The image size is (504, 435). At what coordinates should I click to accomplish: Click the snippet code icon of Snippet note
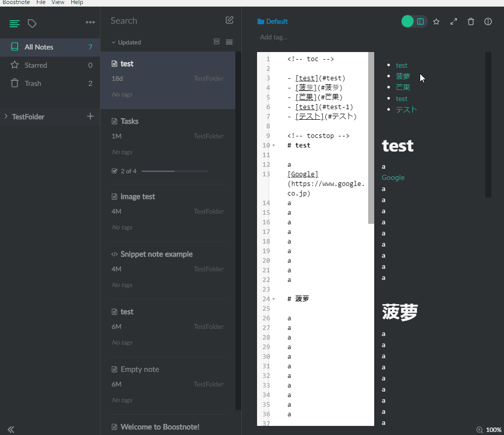114,254
